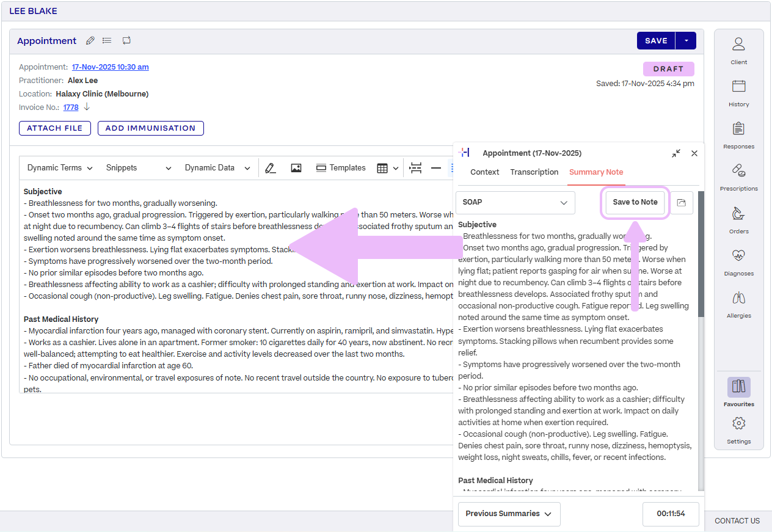Click Saved: 17-Nov-2025 4:34 pm text
Image resolution: width=772 pixels, height=532 pixels.
pos(645,84)
